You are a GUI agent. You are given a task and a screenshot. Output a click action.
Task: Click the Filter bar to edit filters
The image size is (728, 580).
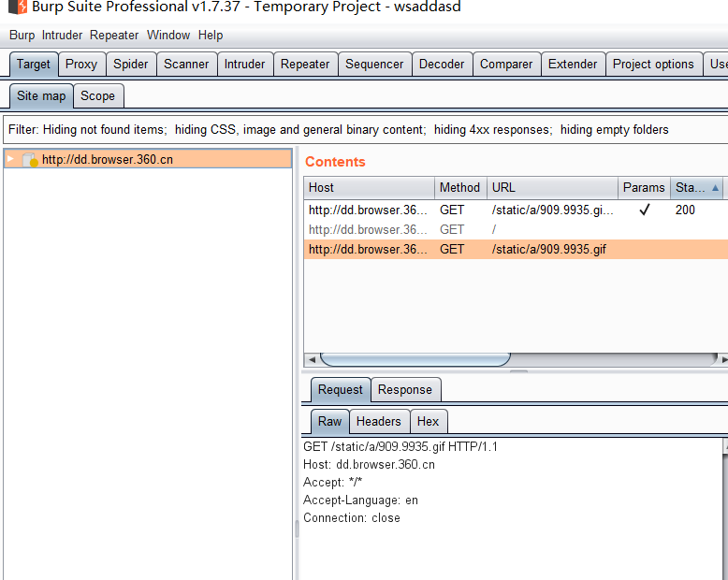click(x=365, y=129)
